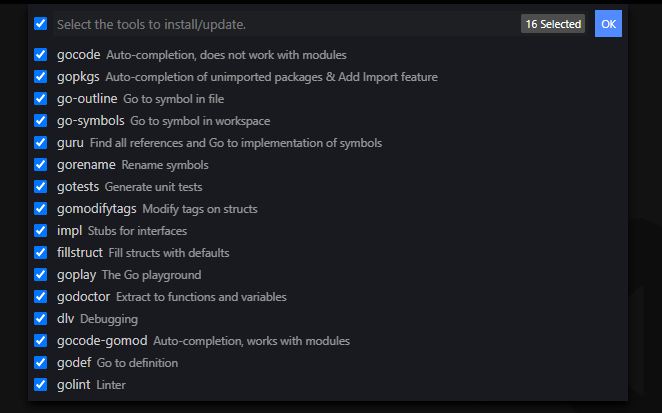Uncheck the fillstruct checkbox
The height and width of the screenshot is (413, 662).
(x=41, y=253)
